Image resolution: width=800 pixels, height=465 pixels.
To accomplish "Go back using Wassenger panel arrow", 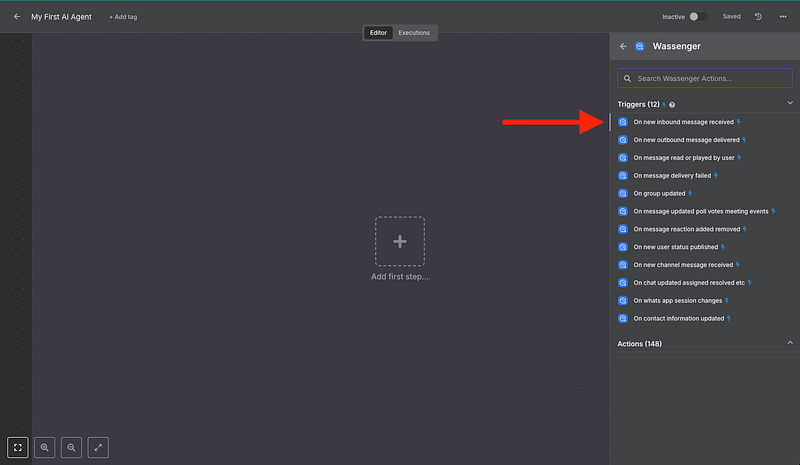I will tap(623, 46).
